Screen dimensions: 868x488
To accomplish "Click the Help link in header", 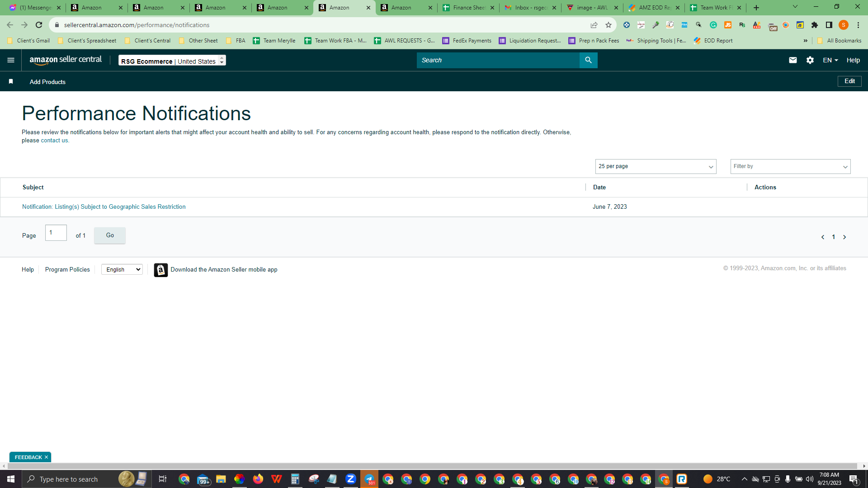I will (853, 60).
